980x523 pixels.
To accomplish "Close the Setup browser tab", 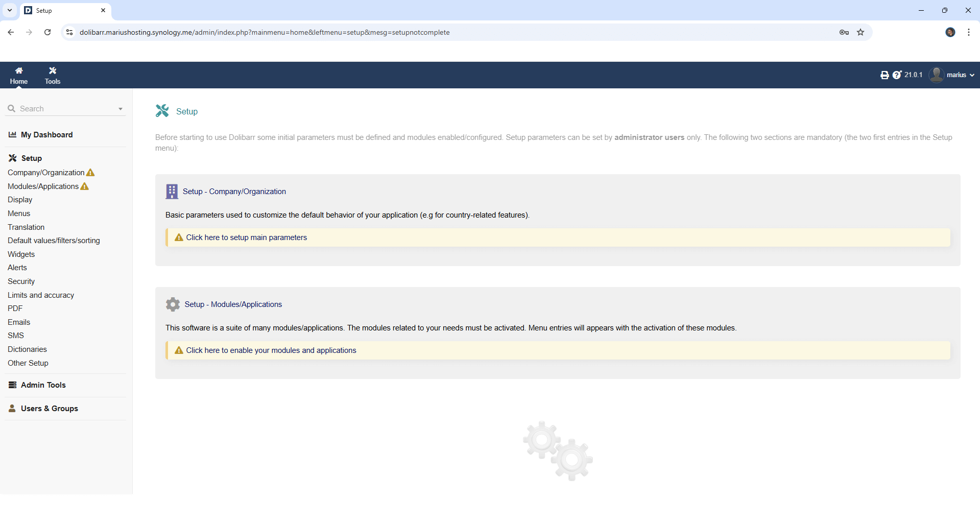I will 103,10.
